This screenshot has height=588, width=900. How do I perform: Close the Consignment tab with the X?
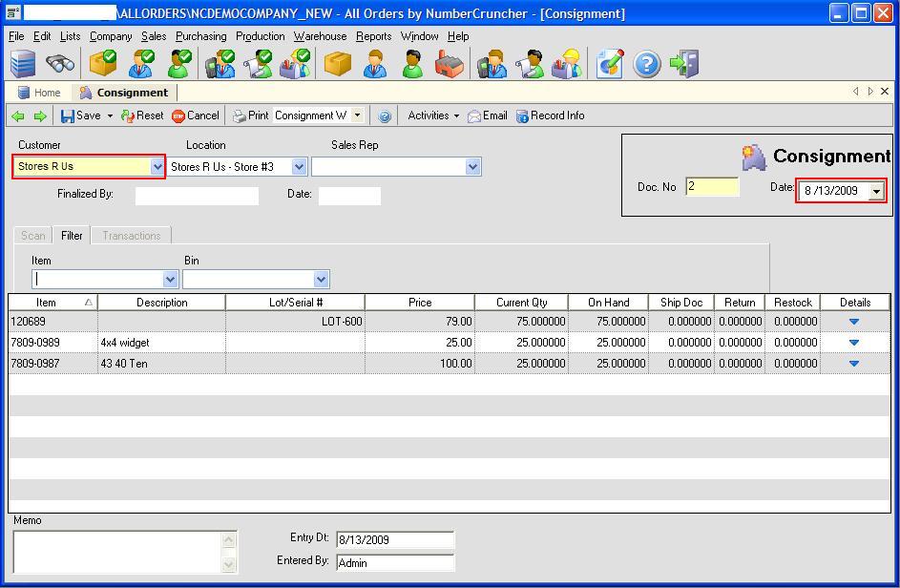click(885, 92)
